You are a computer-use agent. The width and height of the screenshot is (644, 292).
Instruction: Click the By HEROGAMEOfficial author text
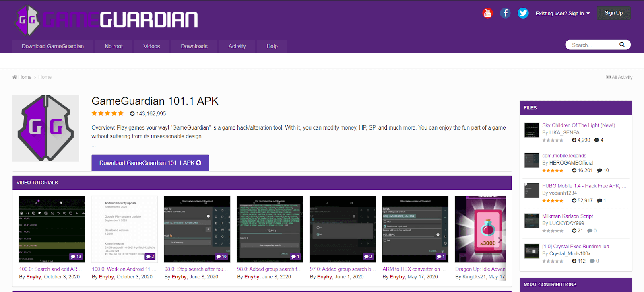[x=568, y=163]
